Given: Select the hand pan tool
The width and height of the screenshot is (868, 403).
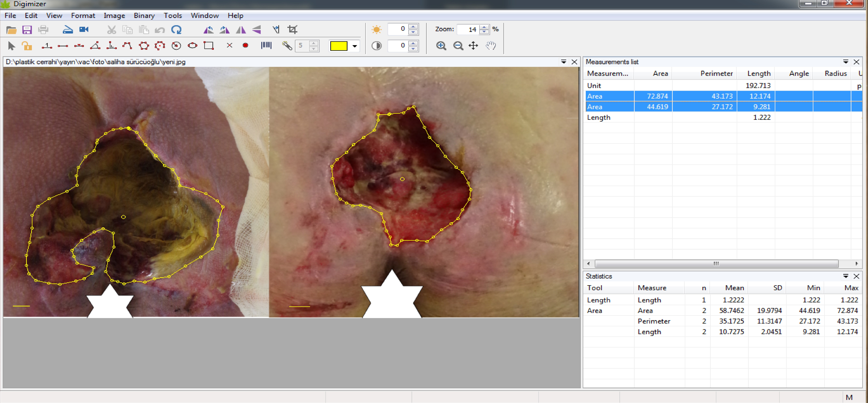Looking at the screenshot, I should tap(491, 46).
